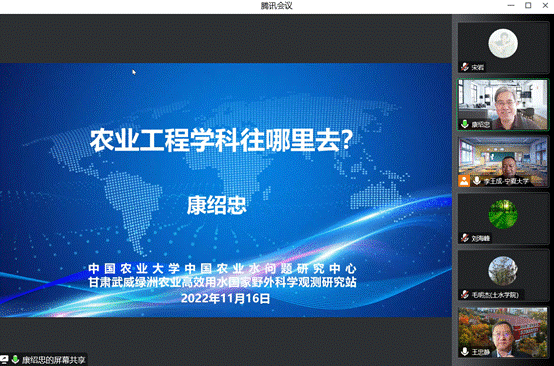Click the name label 李王成-宁夏大学
The height and width of the screenshot is (366, 554).
tap(506, 181)
